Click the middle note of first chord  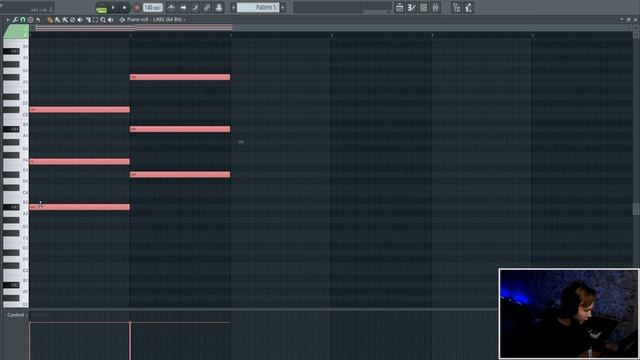[x=80, y=162]
